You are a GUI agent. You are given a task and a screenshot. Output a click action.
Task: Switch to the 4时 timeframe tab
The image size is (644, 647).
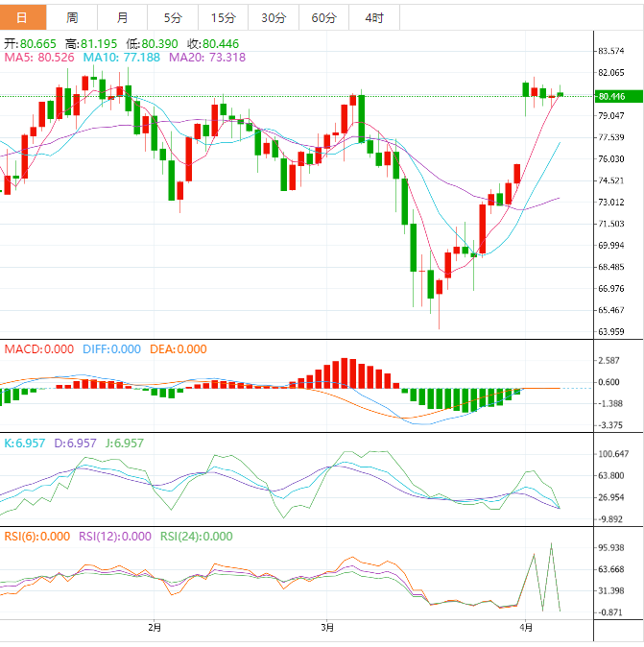tap(374, 18)
